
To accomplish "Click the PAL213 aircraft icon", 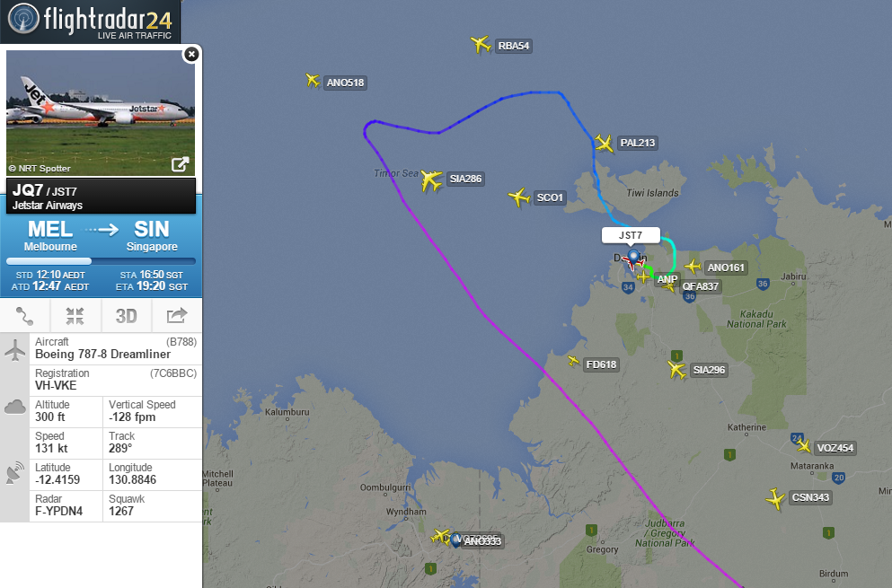I will click(x=605, y=143).
